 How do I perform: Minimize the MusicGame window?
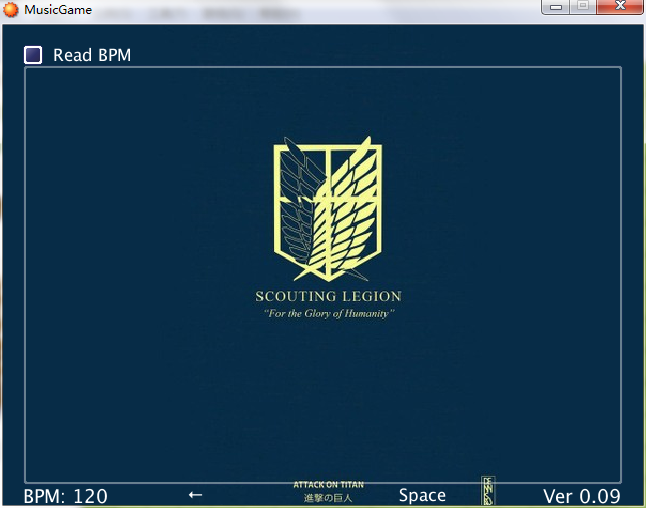(x=556, y=7)
